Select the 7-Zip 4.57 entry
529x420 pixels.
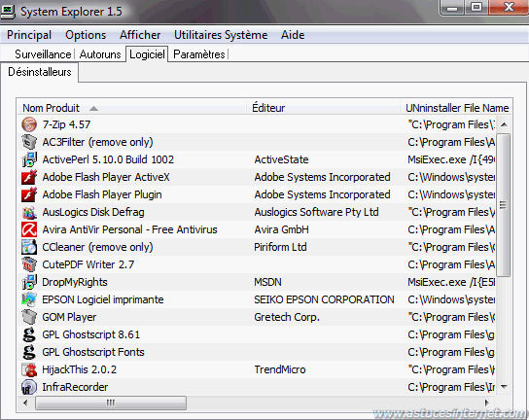66,124
